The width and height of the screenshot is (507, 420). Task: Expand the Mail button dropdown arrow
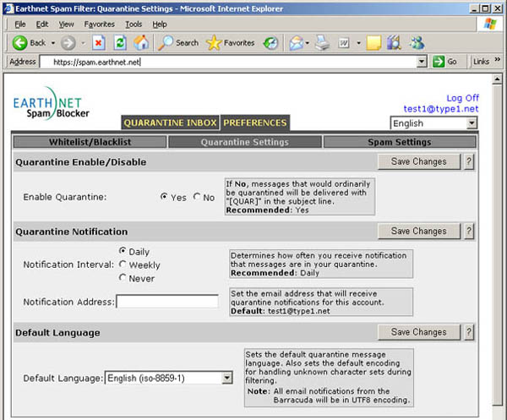point(308,43)
